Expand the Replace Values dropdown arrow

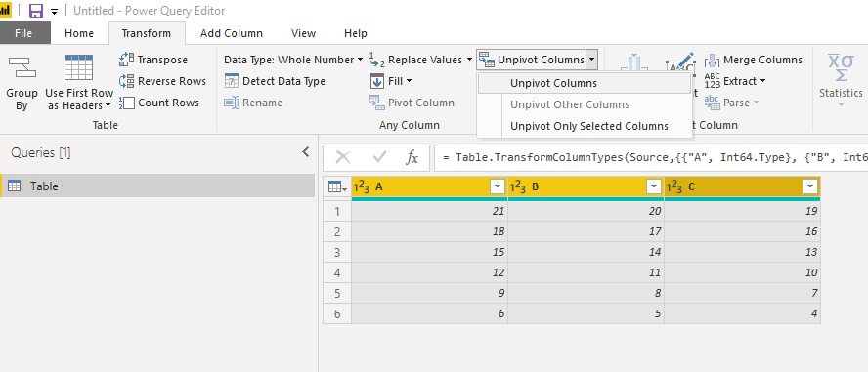click(x=470, y=60)
